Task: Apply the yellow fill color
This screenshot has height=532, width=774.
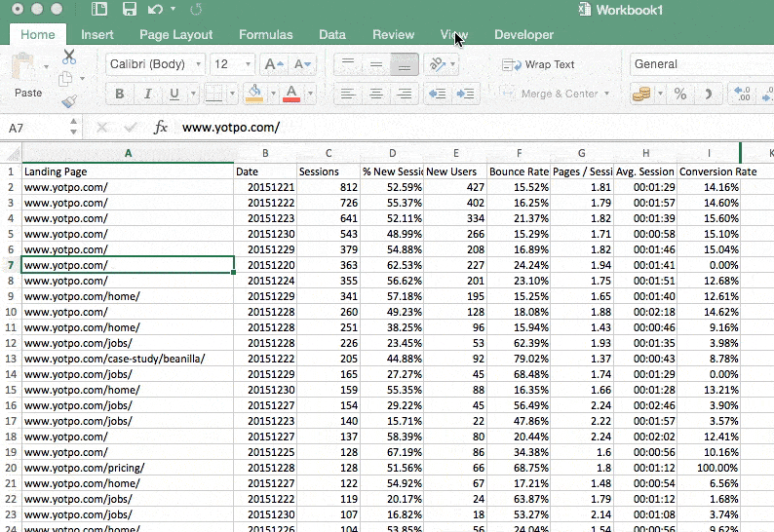Action: (x=254, y=94)
